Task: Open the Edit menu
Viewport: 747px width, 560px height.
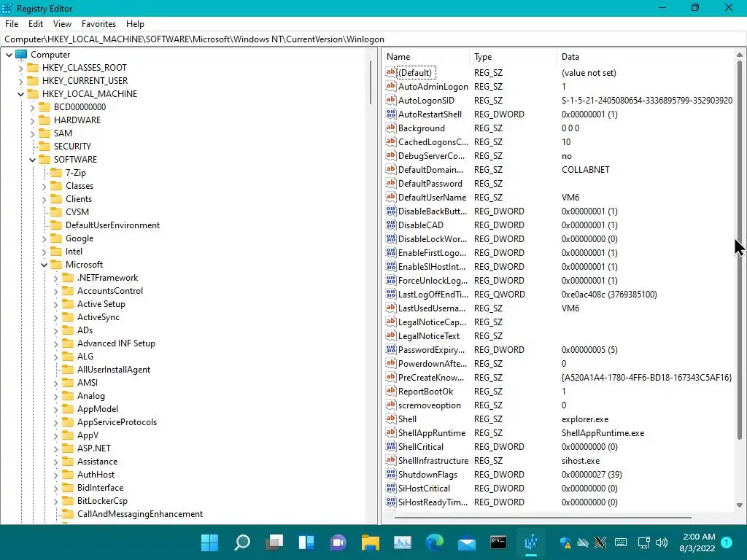Action: click(36, 24)
